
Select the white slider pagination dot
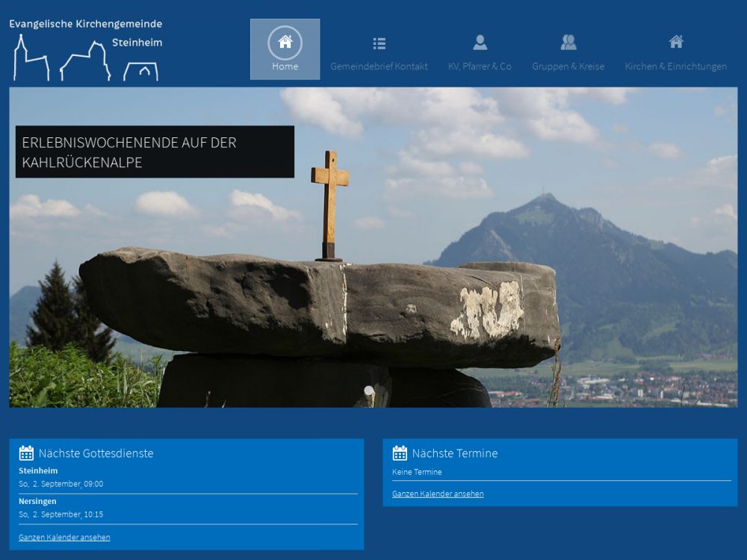[368, 391]
